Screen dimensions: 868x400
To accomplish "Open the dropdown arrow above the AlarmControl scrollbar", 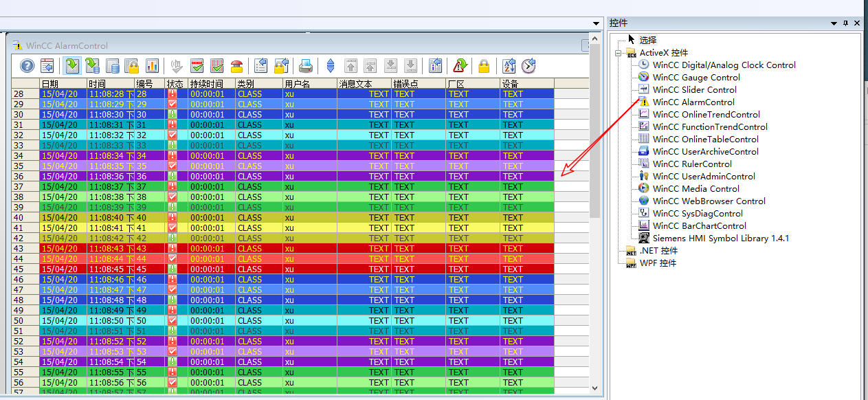I will pyautogui.click(x=596, y=23).
